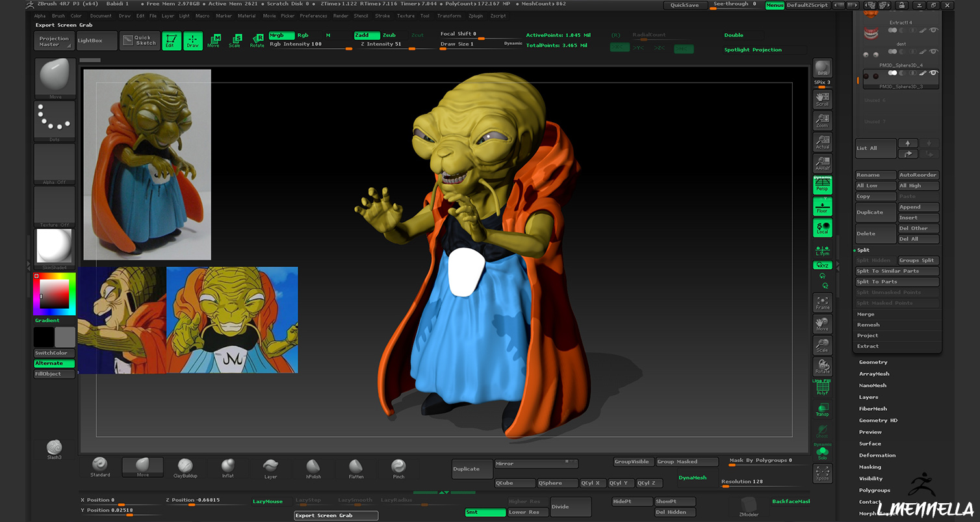Render with the BPR button

click(823, 69)
